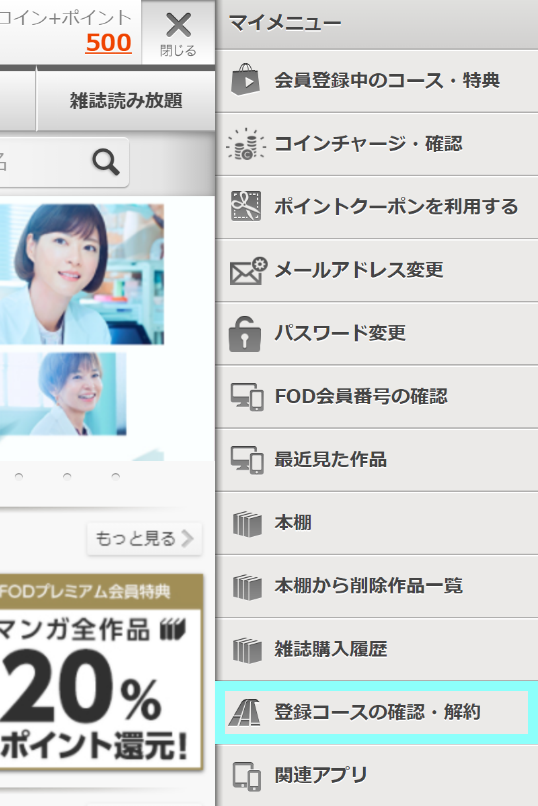
Task: Click the 500 coin points link
Action: [108, 43]
